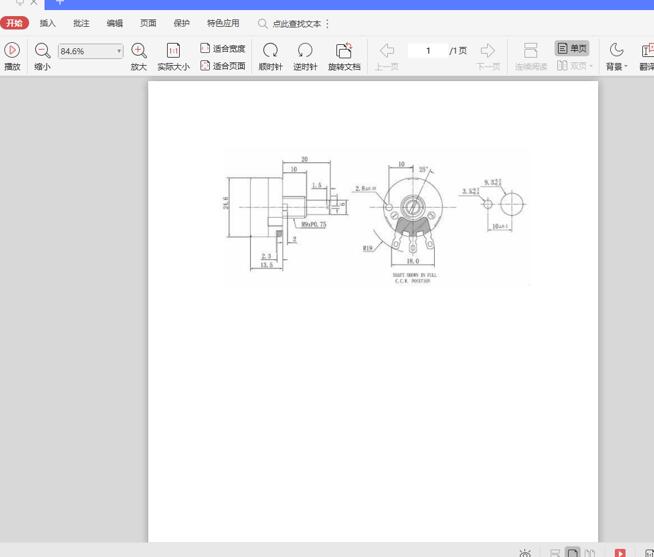Click the zoom out magnifier icon

tap(42, 50)
